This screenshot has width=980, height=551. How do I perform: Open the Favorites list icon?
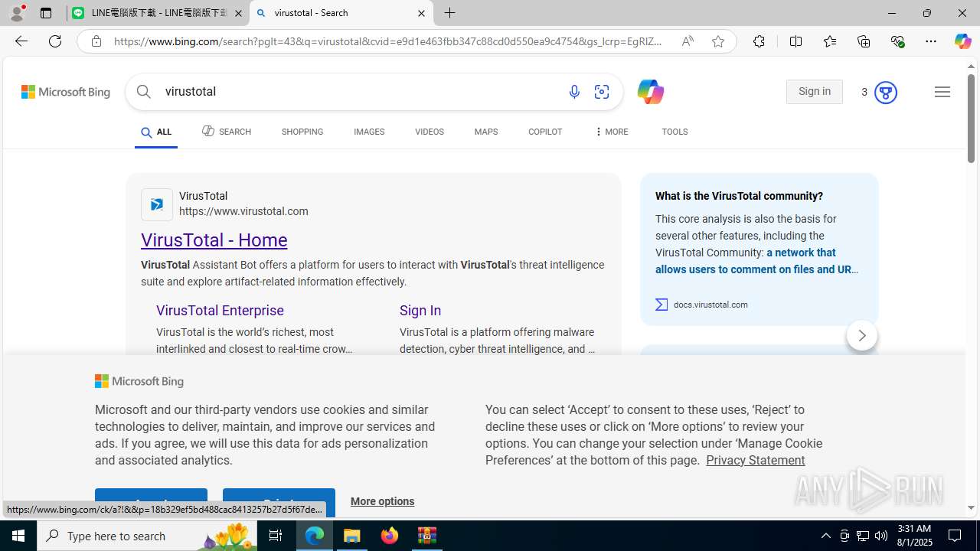[829, 41]
